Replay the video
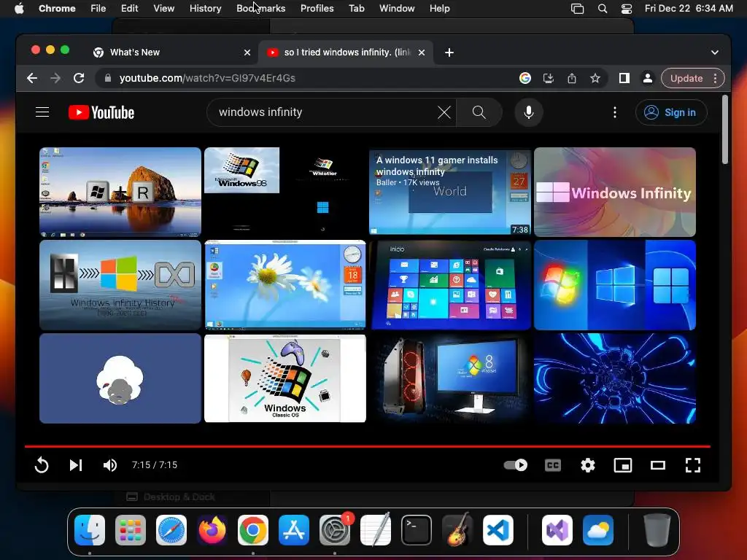The height and width of the screenshot is (560, 747). [42, 464]
